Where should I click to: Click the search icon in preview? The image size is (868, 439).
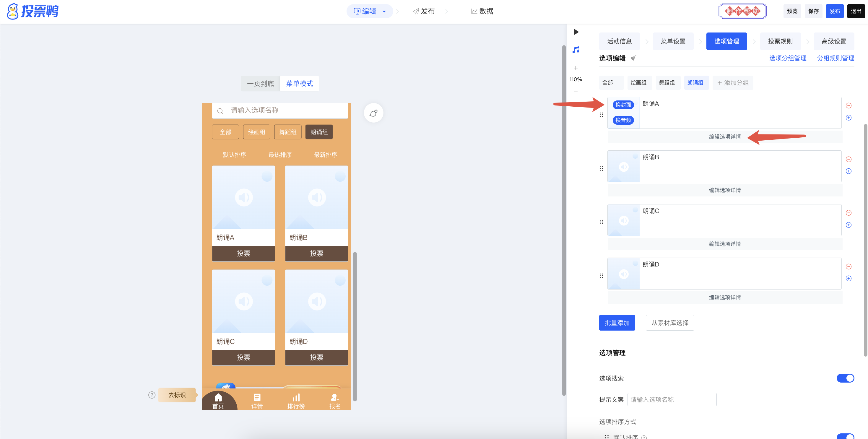[220, 111]
